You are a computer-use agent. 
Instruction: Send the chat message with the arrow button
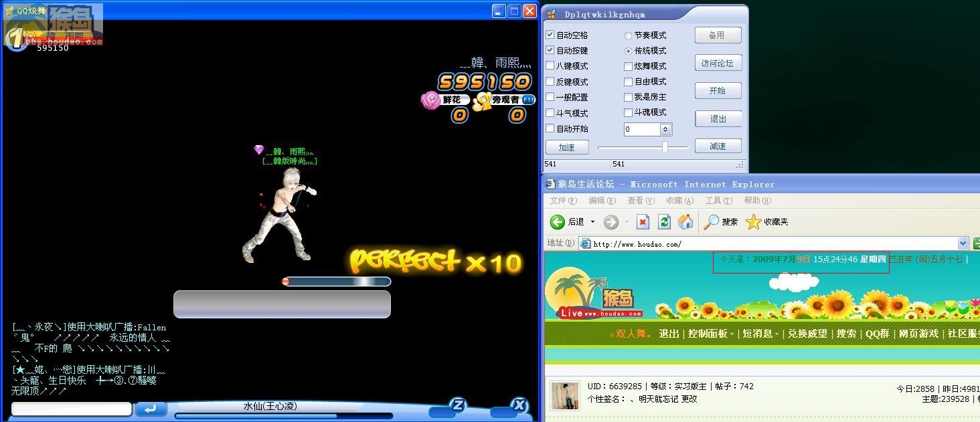click(x=151, y=409)
